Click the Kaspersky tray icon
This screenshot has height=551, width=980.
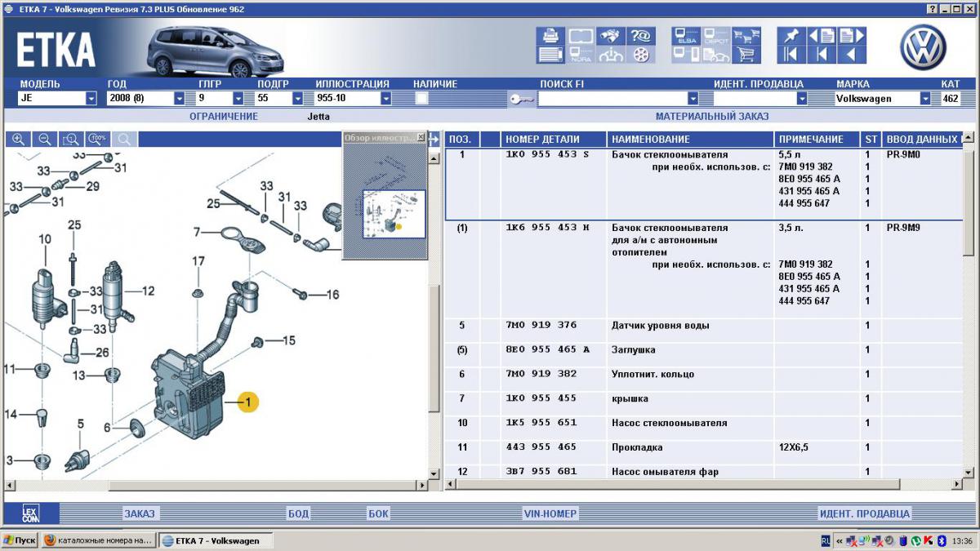pyautogui.click(x=929, y=540)
